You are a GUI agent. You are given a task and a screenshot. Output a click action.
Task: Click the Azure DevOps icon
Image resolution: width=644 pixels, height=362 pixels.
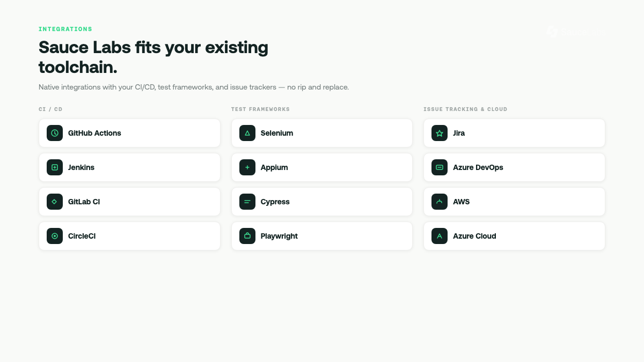(440, 167)
